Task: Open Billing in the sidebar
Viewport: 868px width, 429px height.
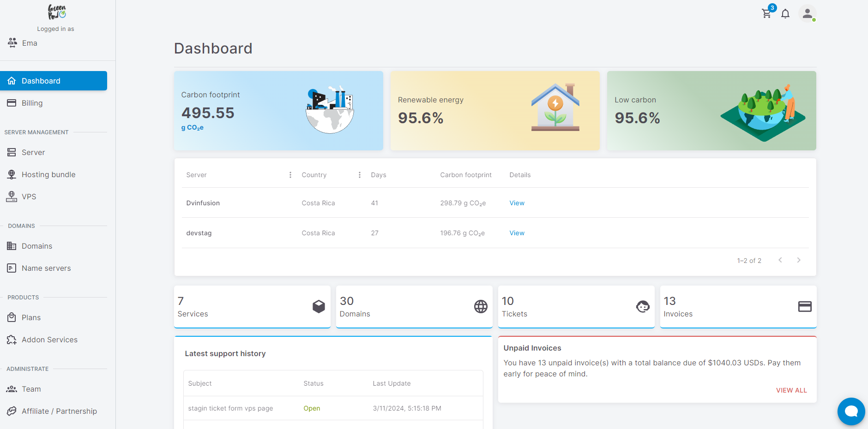Action: tap(32, 103)
